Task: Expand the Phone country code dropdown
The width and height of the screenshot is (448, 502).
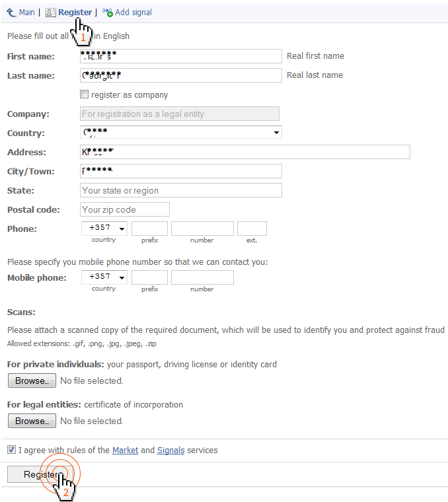Action: (104, 229)
